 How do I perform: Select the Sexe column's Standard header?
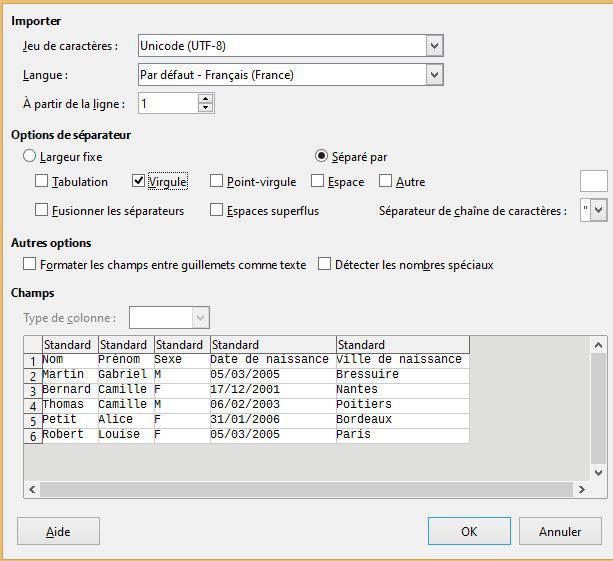182,344
